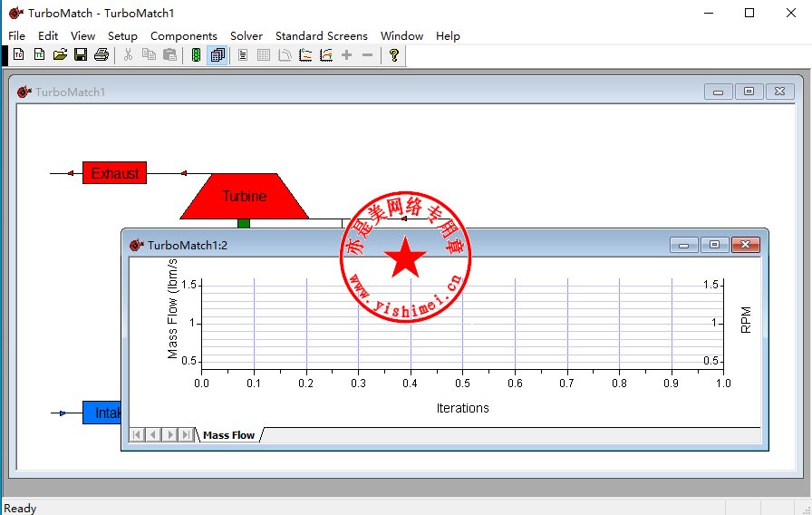Open help with the question mark icon
The image size is (812, 515).
click(394, 55)
